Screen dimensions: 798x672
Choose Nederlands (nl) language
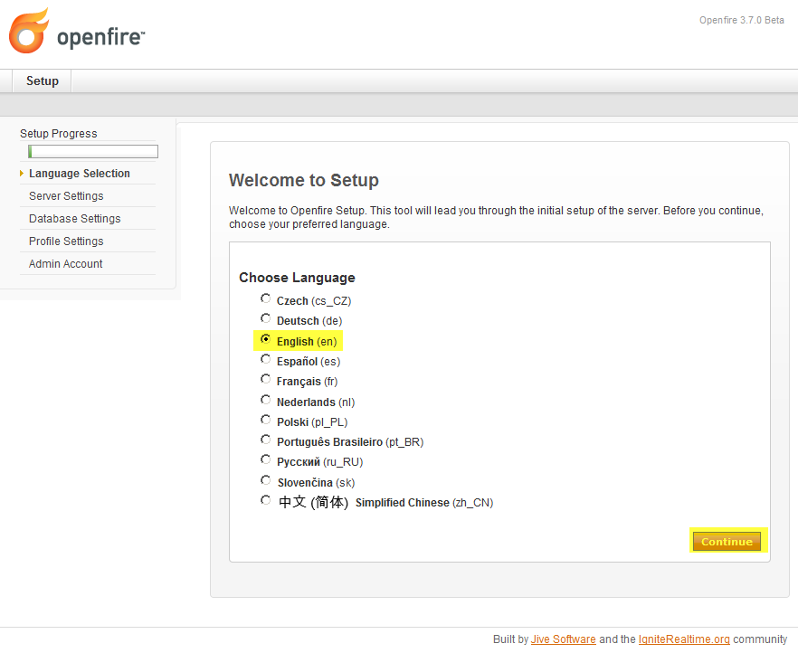coord(265,400)
